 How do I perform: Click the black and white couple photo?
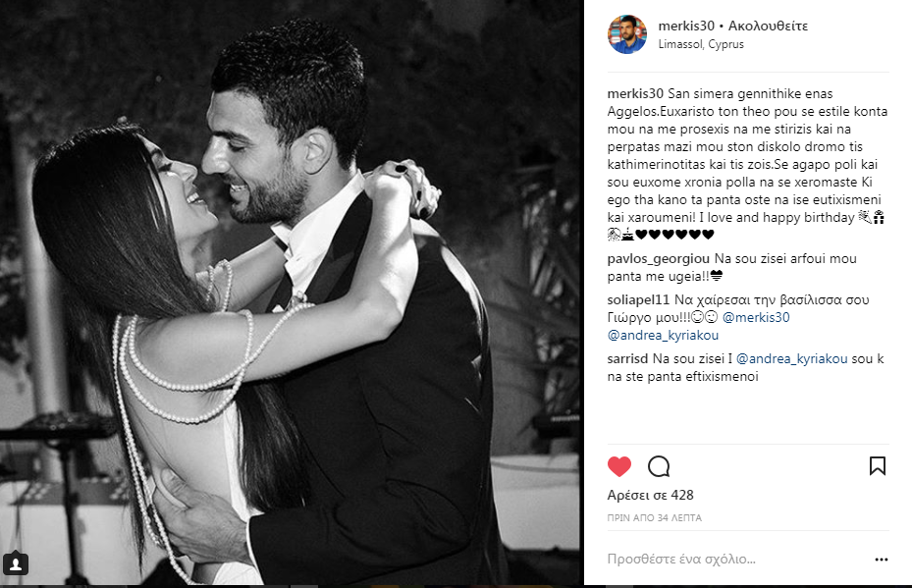tap(292, 293)
